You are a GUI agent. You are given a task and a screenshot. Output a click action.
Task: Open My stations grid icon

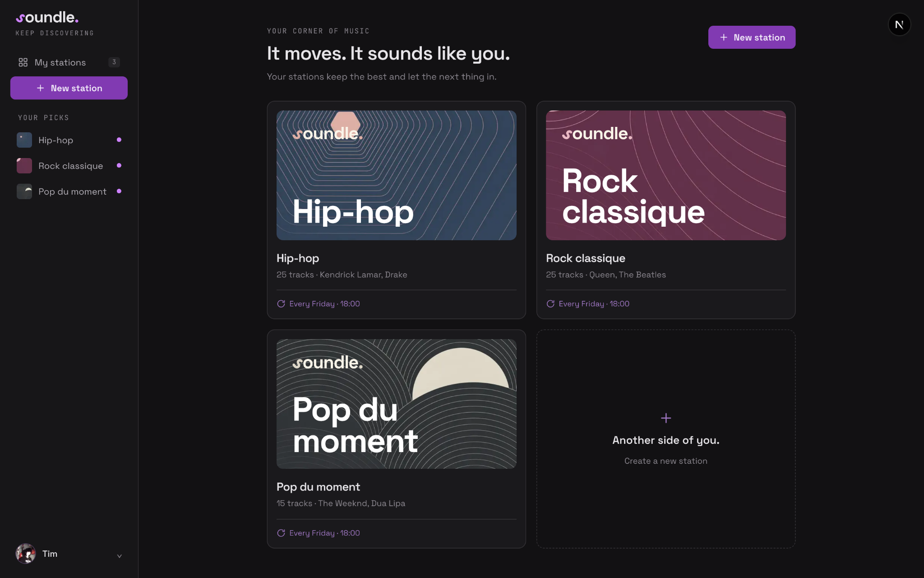pos(23,62)
